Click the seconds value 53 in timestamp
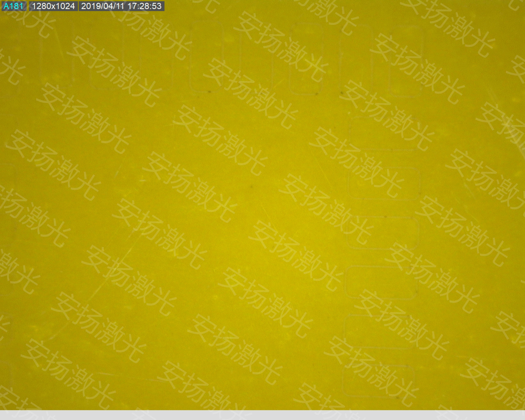525x420 pixels. click(x=157, y=6)
